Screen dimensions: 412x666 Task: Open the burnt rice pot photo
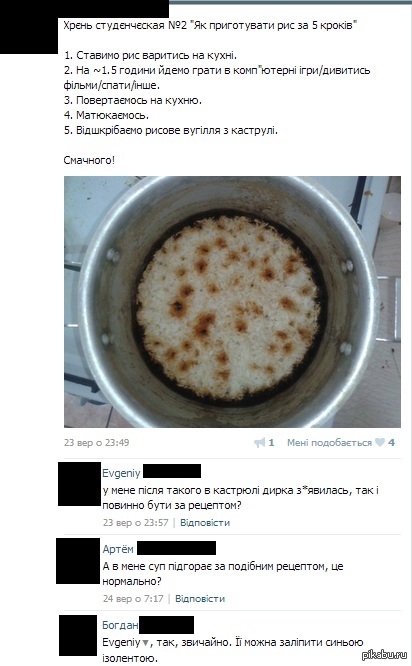coord(232,302)
